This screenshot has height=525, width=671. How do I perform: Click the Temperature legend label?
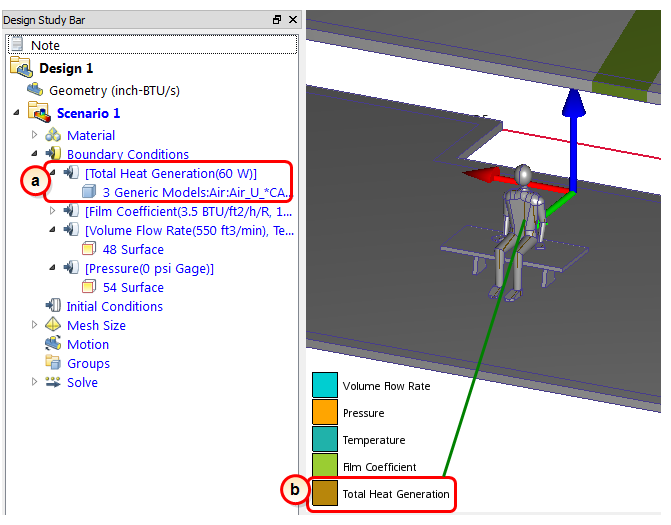pyautogui.click(x=374, y=440)
